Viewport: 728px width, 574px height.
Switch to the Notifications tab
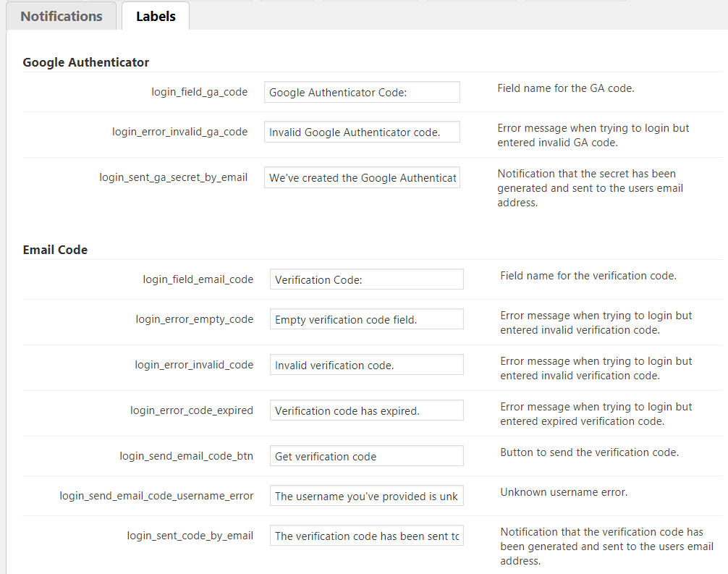(x=62, y=16)
